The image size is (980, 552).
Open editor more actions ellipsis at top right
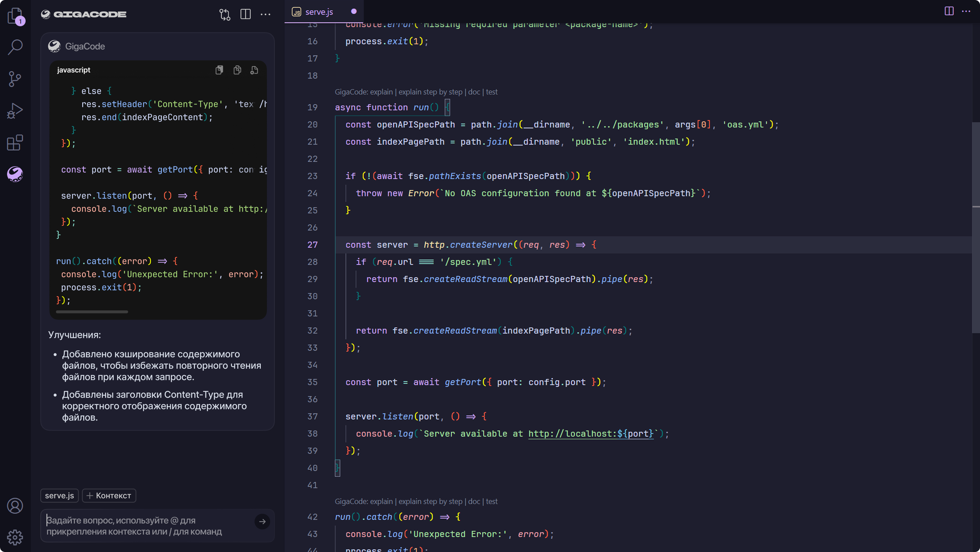(966, 11)
